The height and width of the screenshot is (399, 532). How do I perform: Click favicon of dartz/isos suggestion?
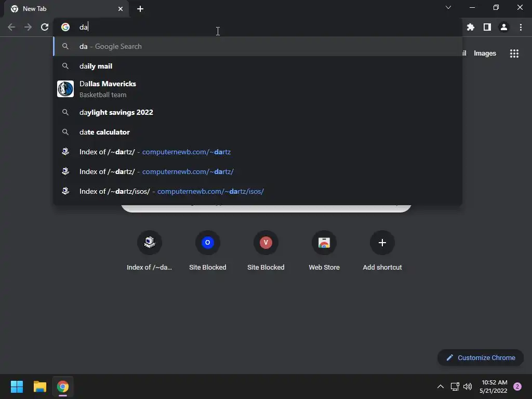point(65,191)
